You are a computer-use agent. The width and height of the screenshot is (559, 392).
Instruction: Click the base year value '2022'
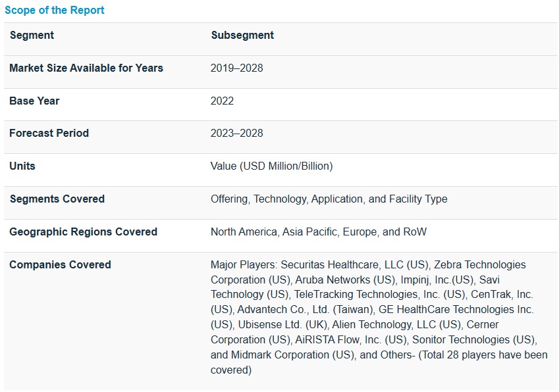(x=222, y=101)
